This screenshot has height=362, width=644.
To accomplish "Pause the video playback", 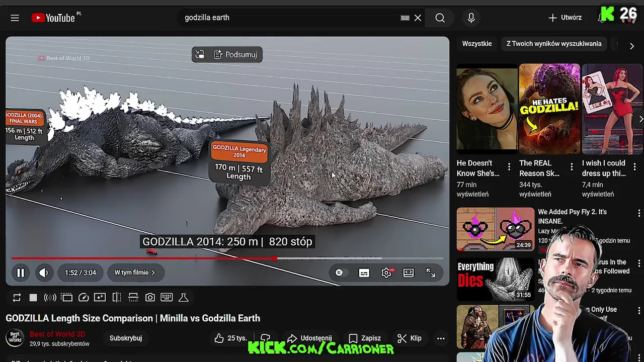I will pos(21,273).
